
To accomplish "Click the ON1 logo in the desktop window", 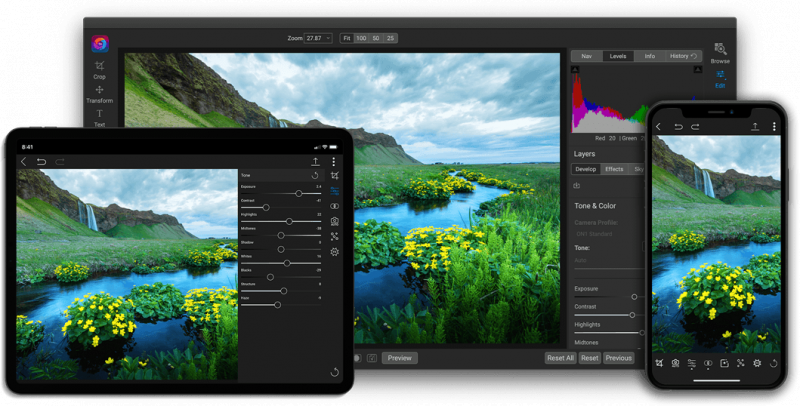I will click(x=100, y=44).
